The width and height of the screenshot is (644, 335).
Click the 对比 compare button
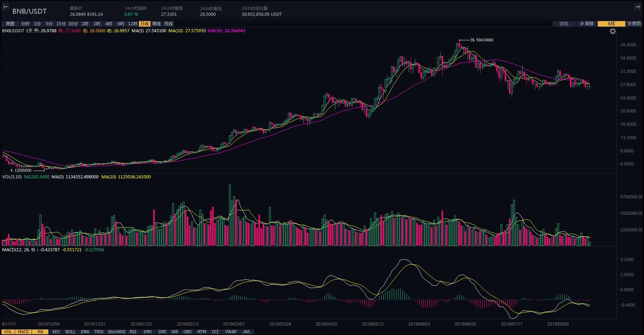pos(564,24)
